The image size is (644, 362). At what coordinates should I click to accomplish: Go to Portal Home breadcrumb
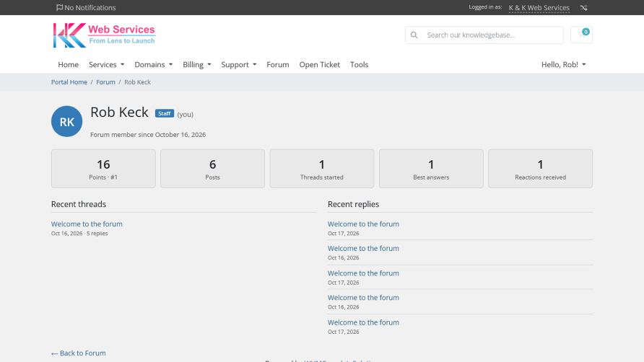pos(69,82)
